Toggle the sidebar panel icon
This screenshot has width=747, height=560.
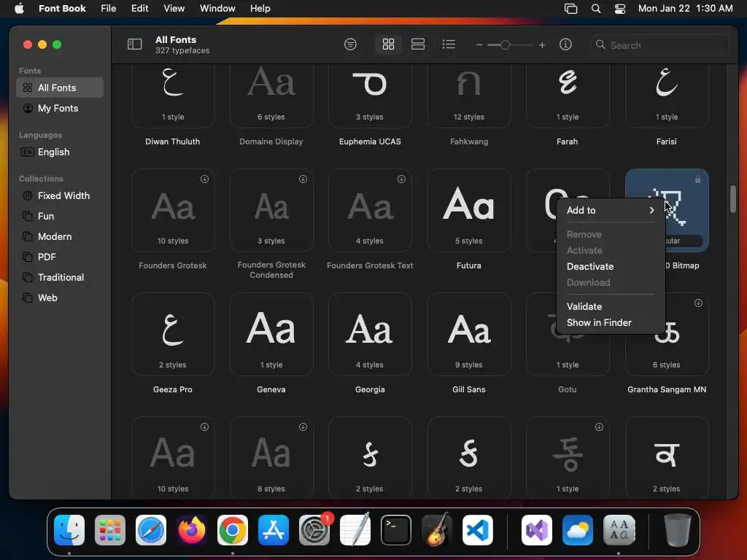pyautogui.click(x=134, y=44)
